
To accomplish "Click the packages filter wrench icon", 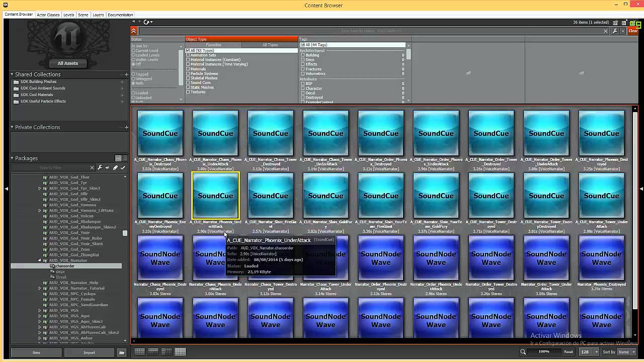I will [x=100, y=167].
